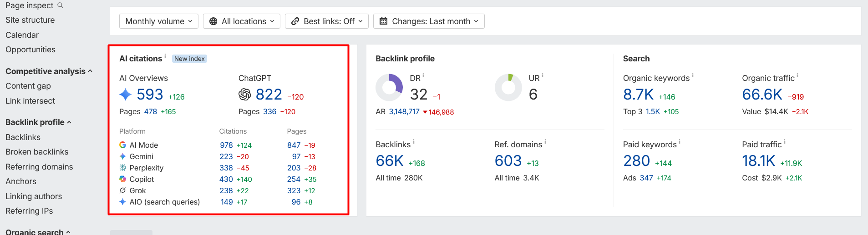
Task: Click ChatGPT citations value 822
Action: [x=269, y=95]
